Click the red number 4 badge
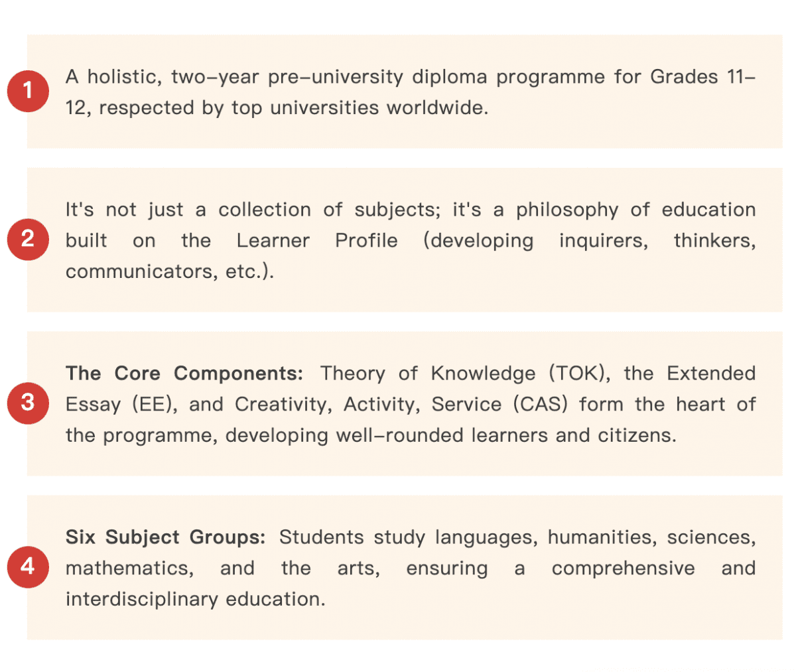Image resolution: width=796 pixels, height=672 pixels. pyautogui.click(x=28, y=567)
